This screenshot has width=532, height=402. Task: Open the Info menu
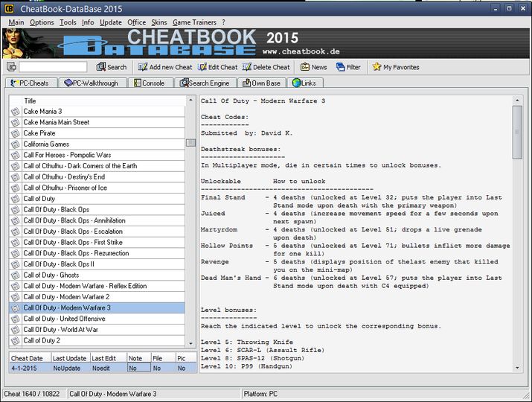click(x=88, y=22)
